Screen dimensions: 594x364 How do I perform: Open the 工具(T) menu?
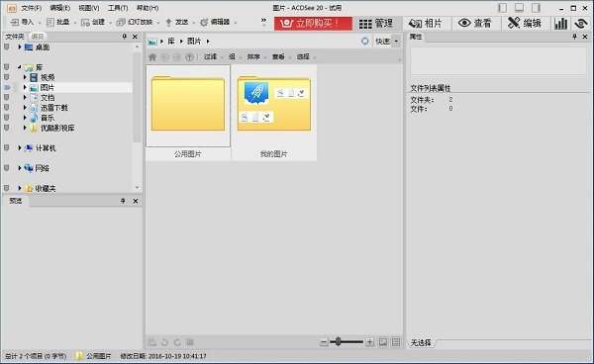pos(118,8)
